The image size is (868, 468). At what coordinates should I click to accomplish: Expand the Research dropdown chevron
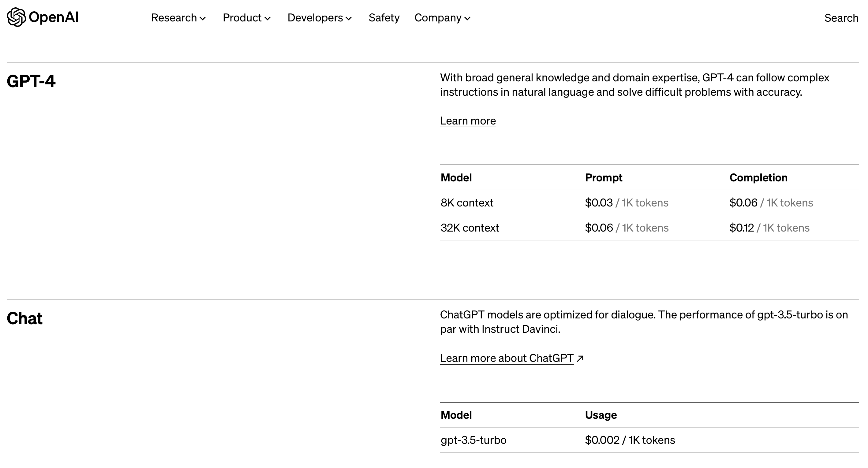203,19
